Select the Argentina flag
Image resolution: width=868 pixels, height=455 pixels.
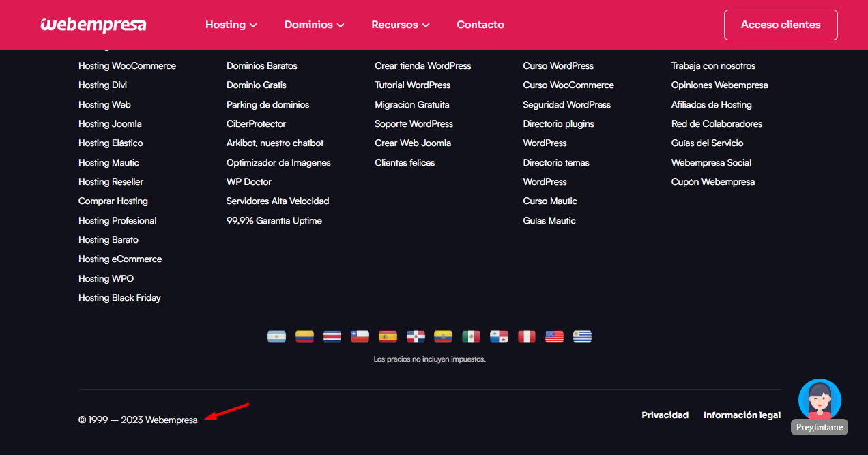coord(276,336)
